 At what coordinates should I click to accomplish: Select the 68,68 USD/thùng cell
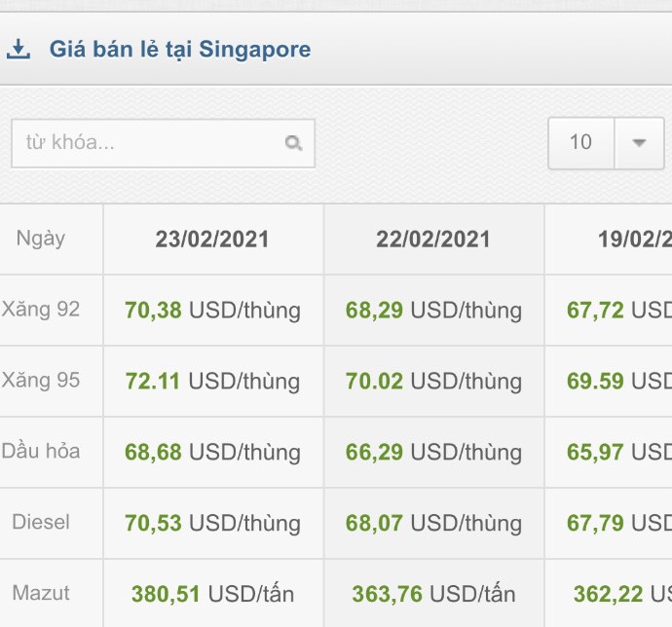[x=213, y=452]
